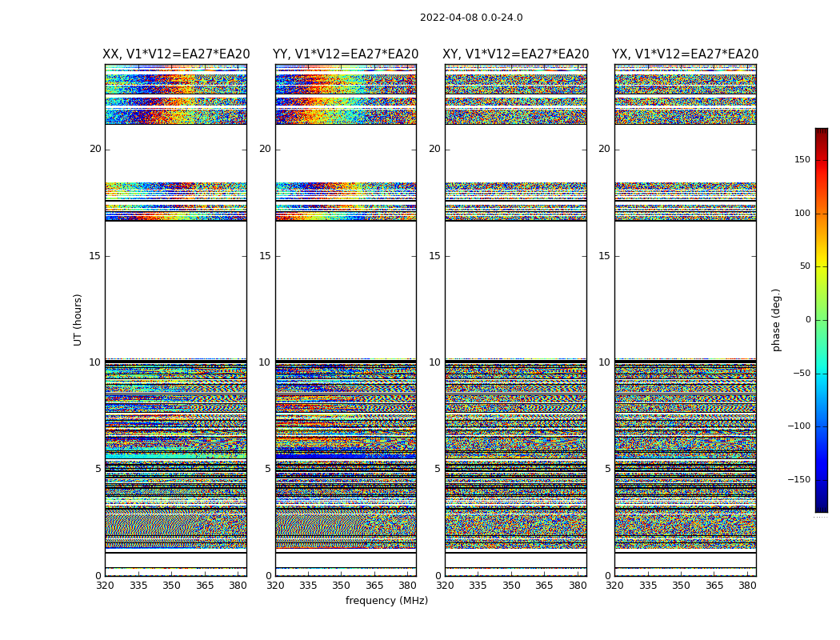840x640 pixels.
Task: Click the 150 tick label on colorbar
Action: (x=802, y=159)
